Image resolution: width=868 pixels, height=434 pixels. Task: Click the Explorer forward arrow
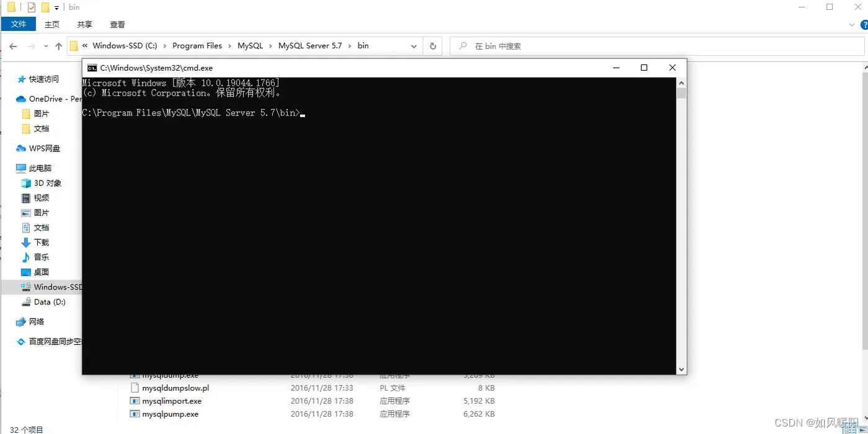coord(32,46)
